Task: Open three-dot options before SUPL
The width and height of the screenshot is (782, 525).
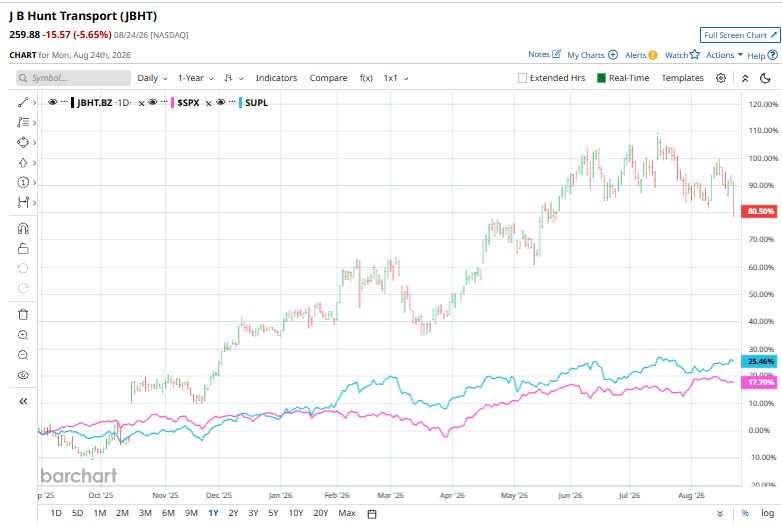Action: point(232,102)
